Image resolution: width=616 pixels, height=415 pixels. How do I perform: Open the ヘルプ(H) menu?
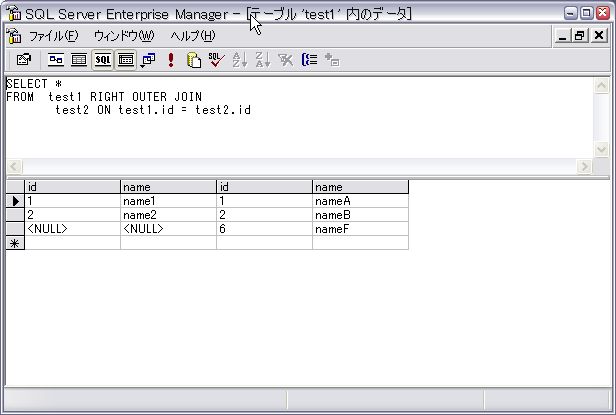[x=192, y=36]
